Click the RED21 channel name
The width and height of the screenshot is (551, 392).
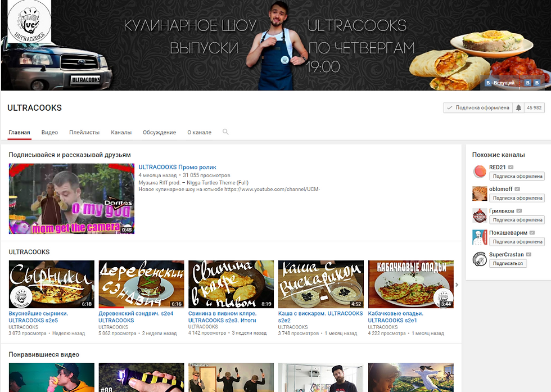point(497,168)
